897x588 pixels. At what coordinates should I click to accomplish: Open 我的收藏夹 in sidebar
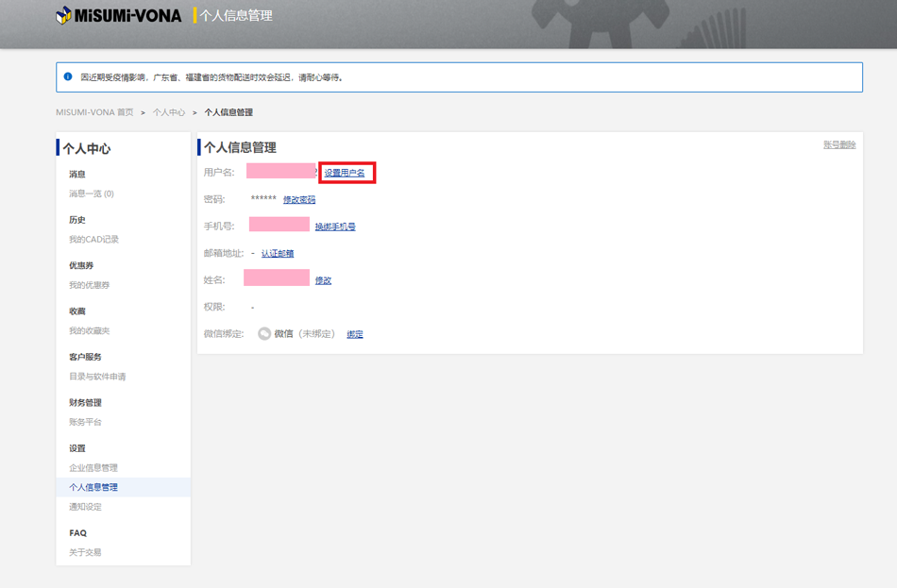[89, 331]
